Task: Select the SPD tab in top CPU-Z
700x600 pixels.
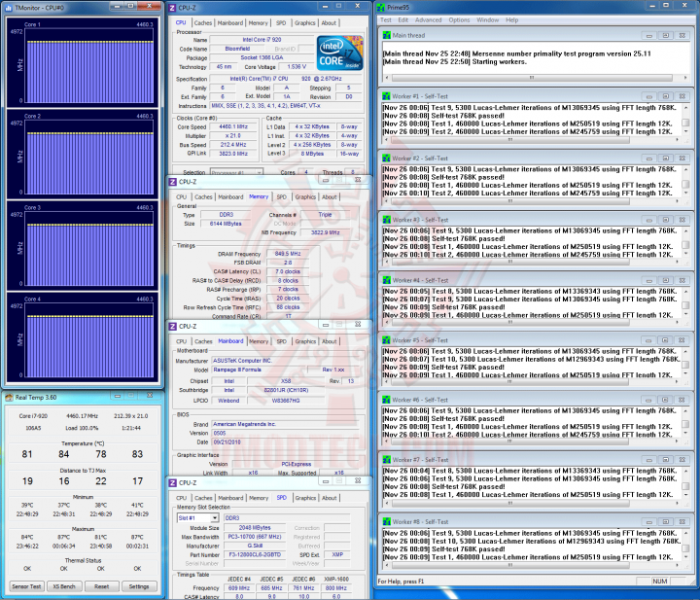Action: click(x=281, y=22)
